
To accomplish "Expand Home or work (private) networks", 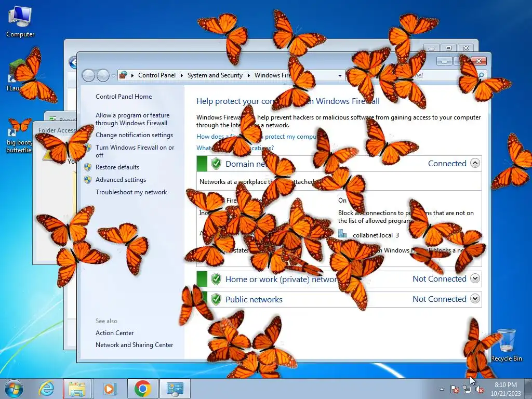I will tap(475, 278).
